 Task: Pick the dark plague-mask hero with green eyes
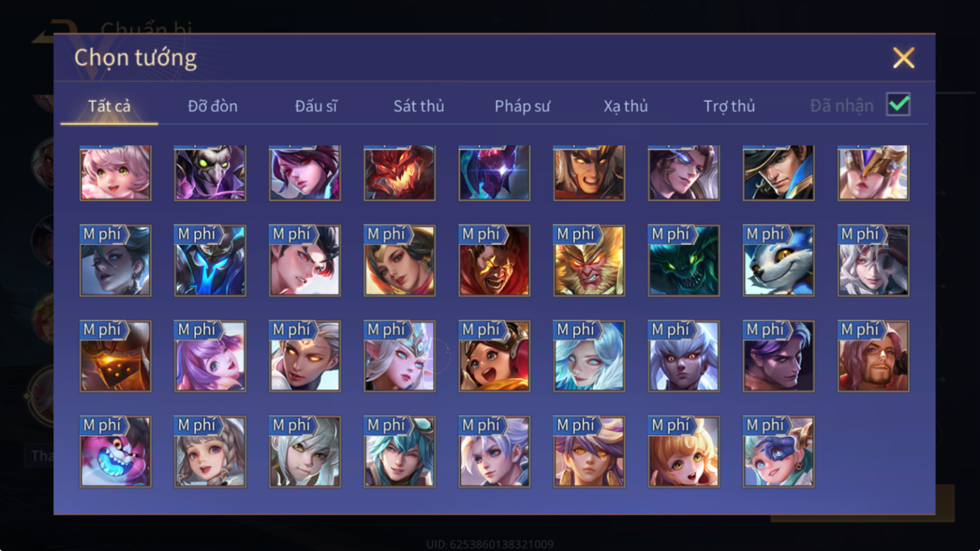(x=210, y=173)
